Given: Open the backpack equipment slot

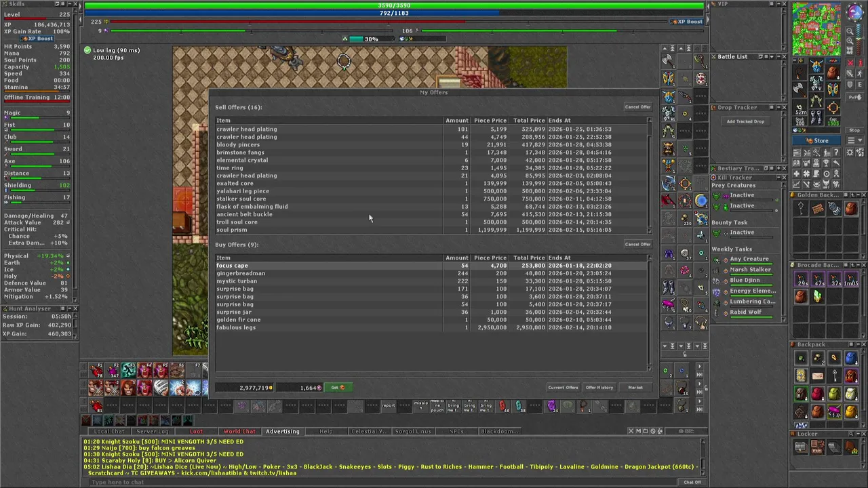Looking at the screenshot, I should [x=833, y=73].
